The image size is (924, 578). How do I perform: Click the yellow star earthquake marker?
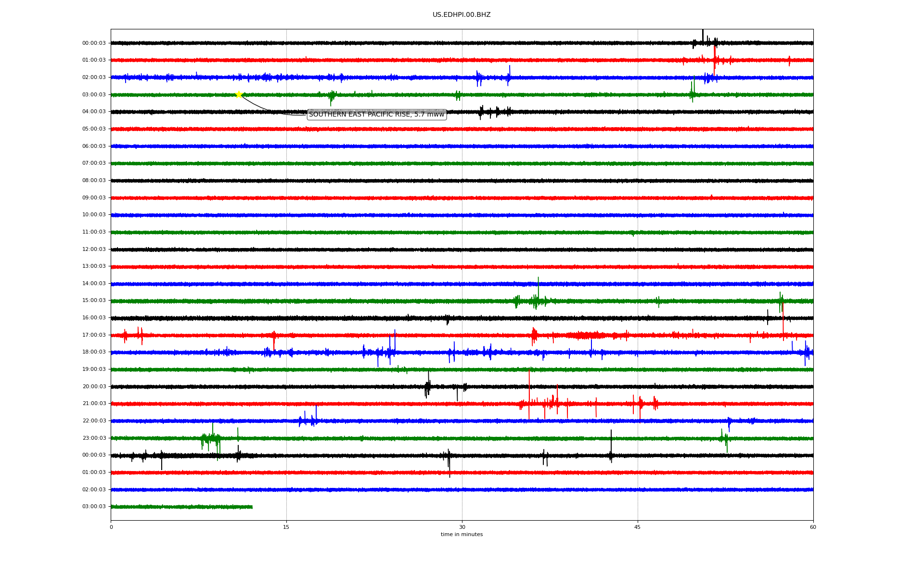[239, 94]
